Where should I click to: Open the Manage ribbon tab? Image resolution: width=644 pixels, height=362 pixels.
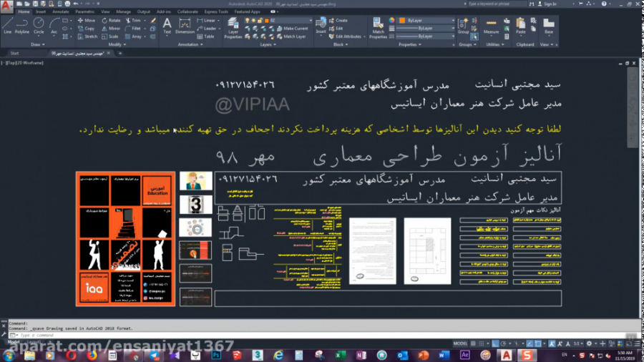pyautogui.click(x=123, y=12)
